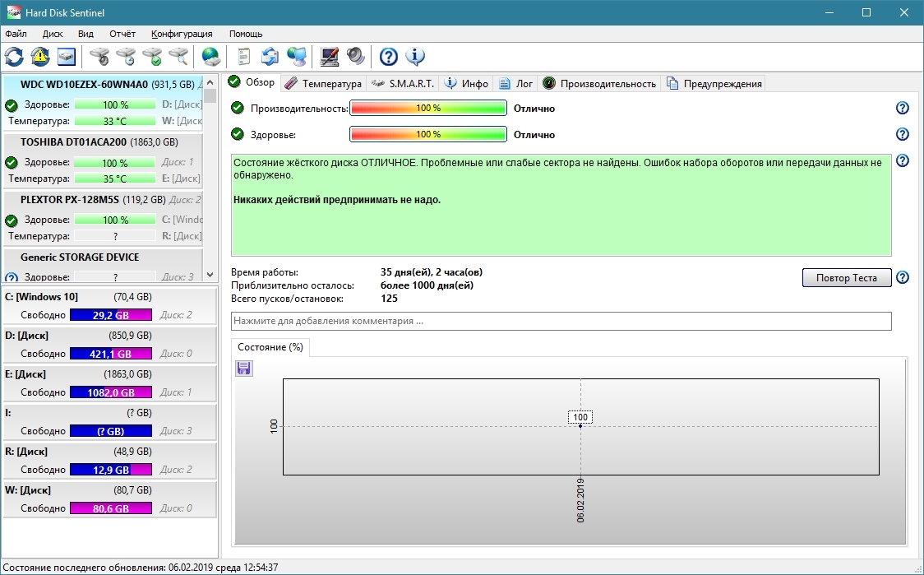Open the Отчёт menu
Viewport: 924px width, 575px height.
(x=122, y=34)
